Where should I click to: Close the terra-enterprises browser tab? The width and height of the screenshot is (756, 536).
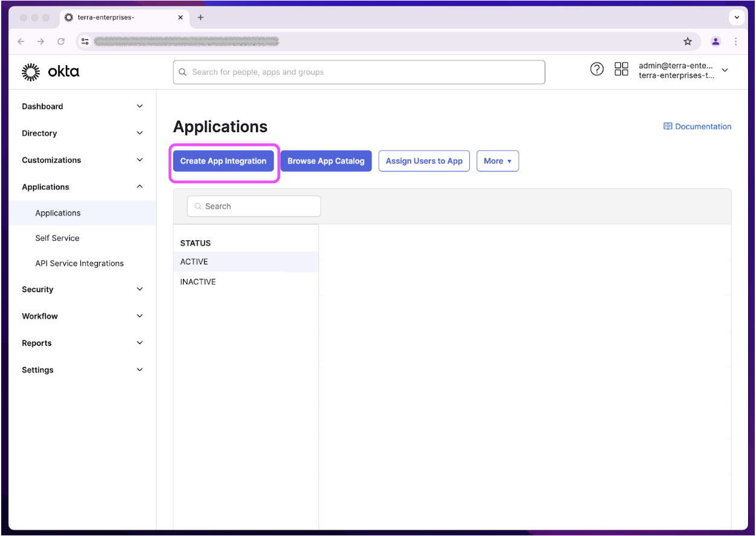point(181,18)
